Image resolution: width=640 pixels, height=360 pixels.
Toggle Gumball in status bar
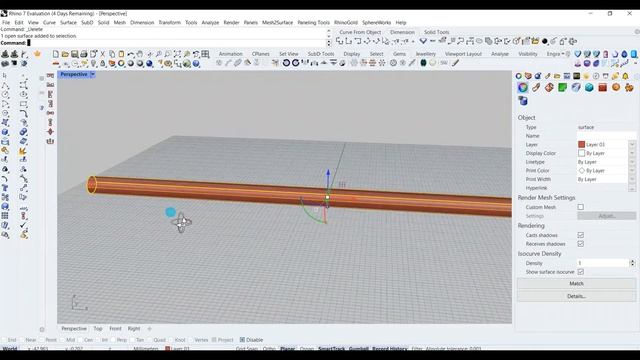pyautogui.click(x=358, y=349)
